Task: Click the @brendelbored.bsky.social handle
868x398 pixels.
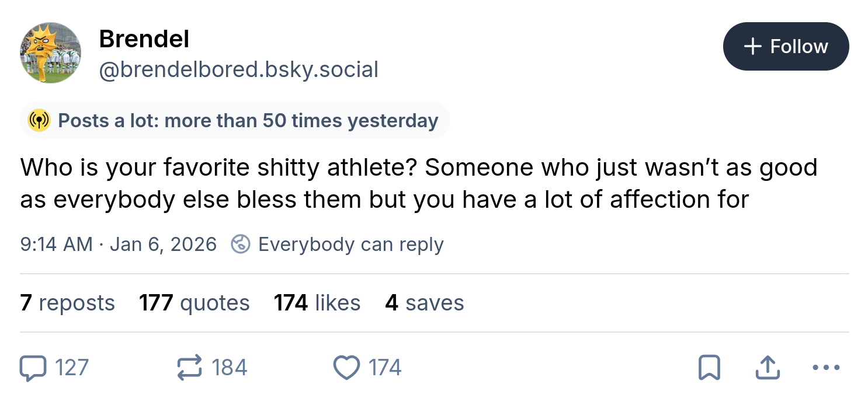Action: (x=238, y=69)
